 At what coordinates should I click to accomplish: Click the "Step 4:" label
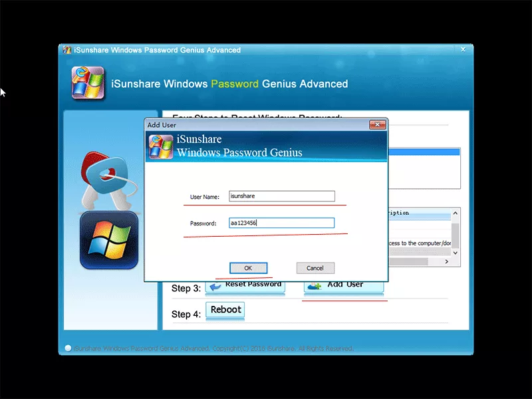186,314
